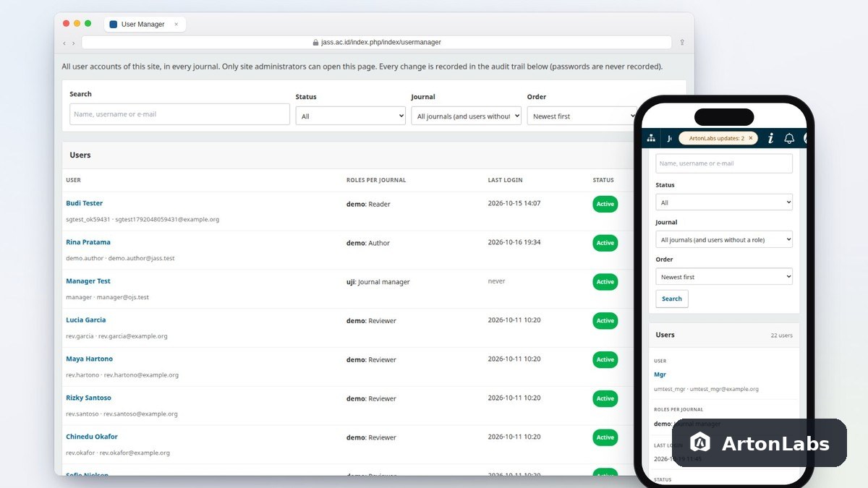Click the "demo: Reader" role text

tap(368, 204)
